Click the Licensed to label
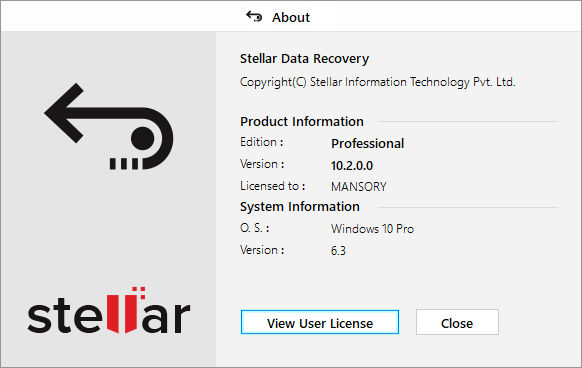The height and width of the screenshot is (368, 582). pos(273,186)
